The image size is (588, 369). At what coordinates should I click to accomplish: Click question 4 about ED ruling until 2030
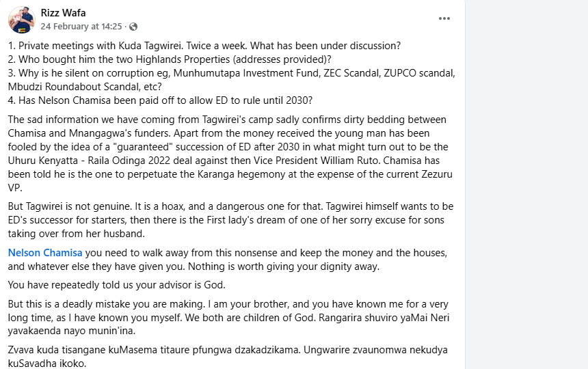[160, 100]
